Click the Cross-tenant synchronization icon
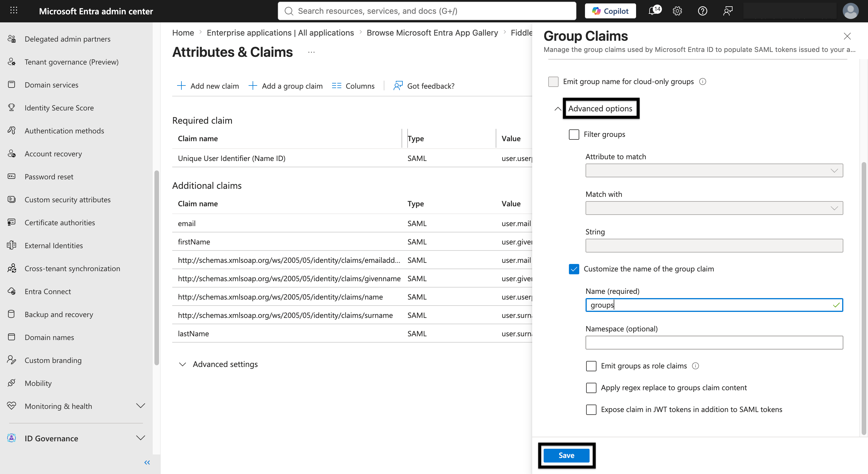The image size is (868, 474). [11, 268]
